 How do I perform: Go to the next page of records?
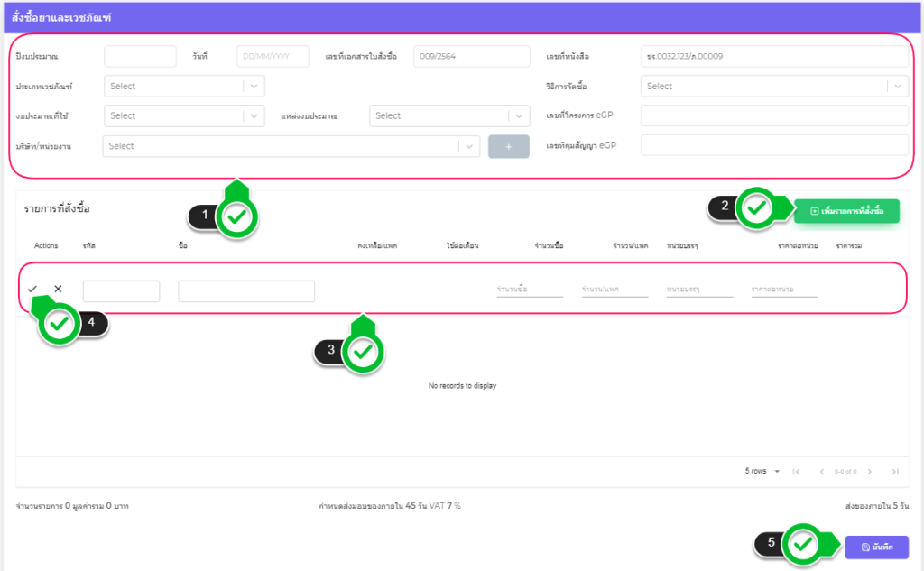[x=870, y=471]
